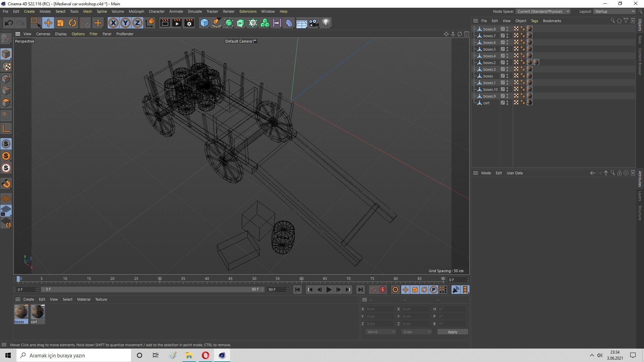Toggle the Y axis lock
Screen dimensions: 644x362
(125, 23)
